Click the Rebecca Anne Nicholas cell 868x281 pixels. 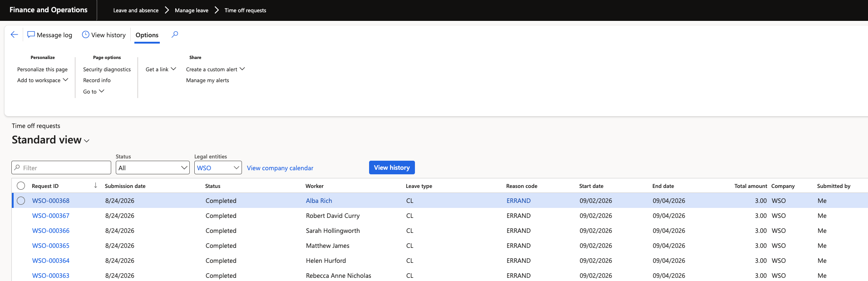tap(339, 276)
